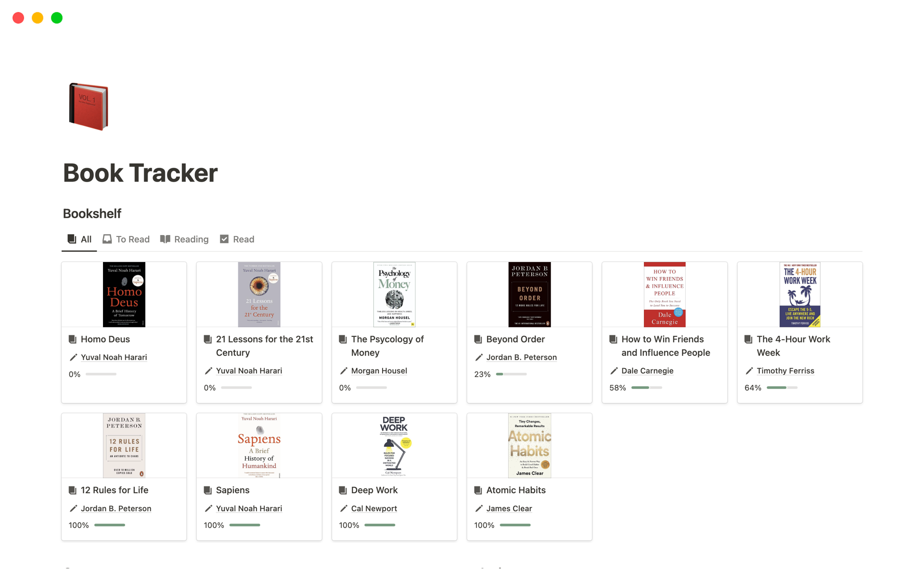
Task: Open the To Read tab
Action: coord(126,239)
